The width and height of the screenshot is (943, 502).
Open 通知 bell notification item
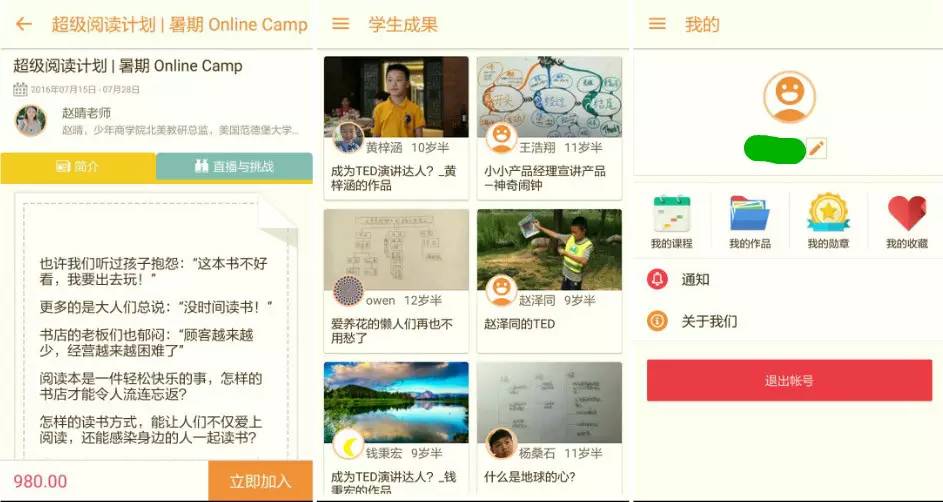[788, 279]
